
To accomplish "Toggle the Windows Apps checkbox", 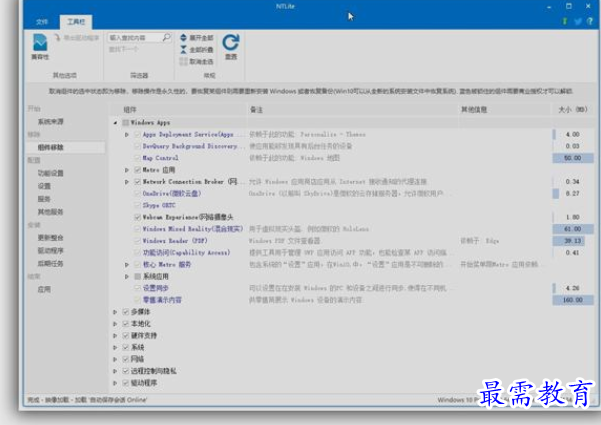I will [126, 123].
